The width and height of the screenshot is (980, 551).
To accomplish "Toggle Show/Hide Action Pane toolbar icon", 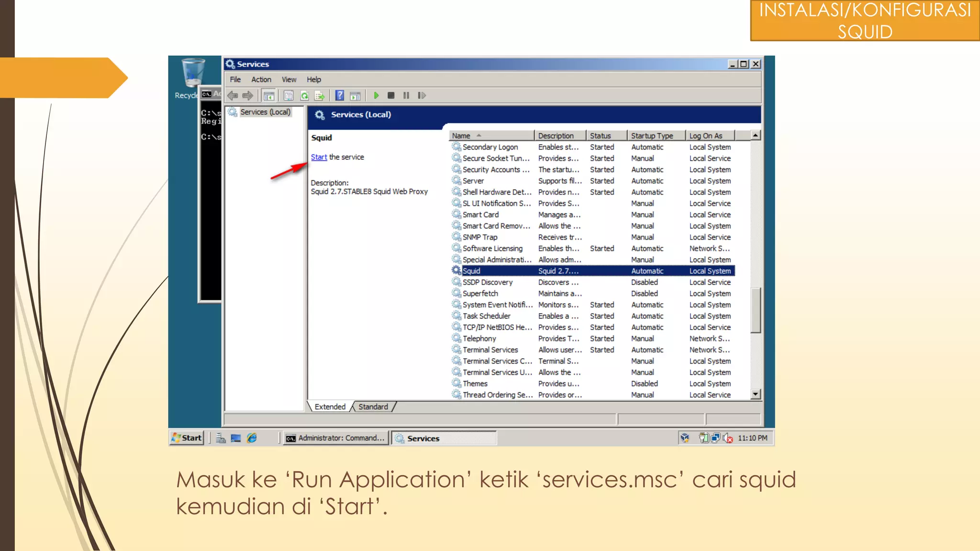I will coord(355,96).
